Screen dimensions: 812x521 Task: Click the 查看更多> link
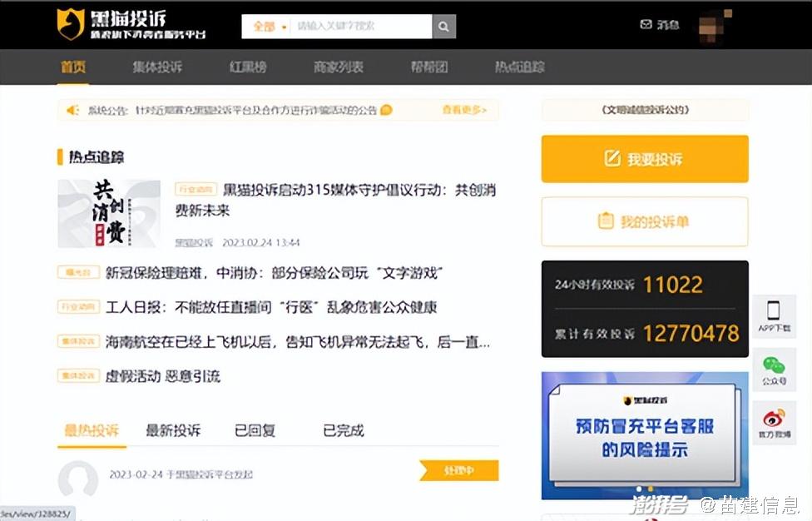[x=464, y=110]
